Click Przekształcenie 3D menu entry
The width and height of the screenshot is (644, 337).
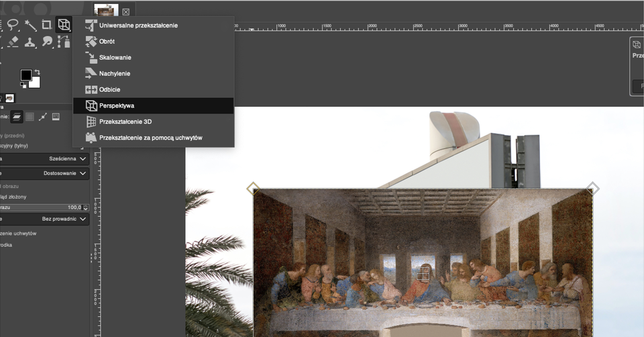(125, 122)
